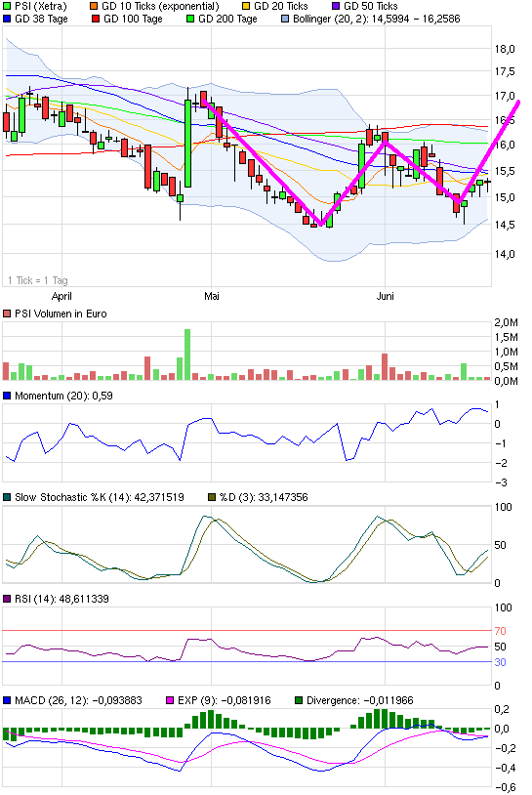Click the red PSI Volumen legend swatch
Screen dimensions: 532x795
pyautogui.click(x=7, y=314)
